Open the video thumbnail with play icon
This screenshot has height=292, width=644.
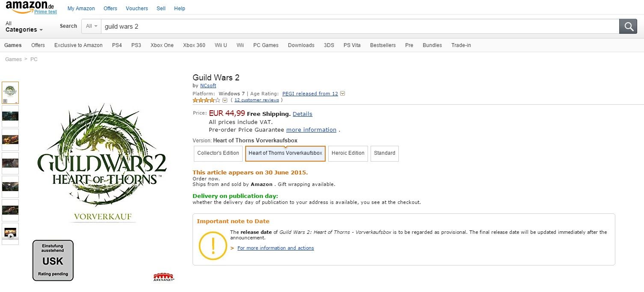pyautogui.click(x=10, y=233)
